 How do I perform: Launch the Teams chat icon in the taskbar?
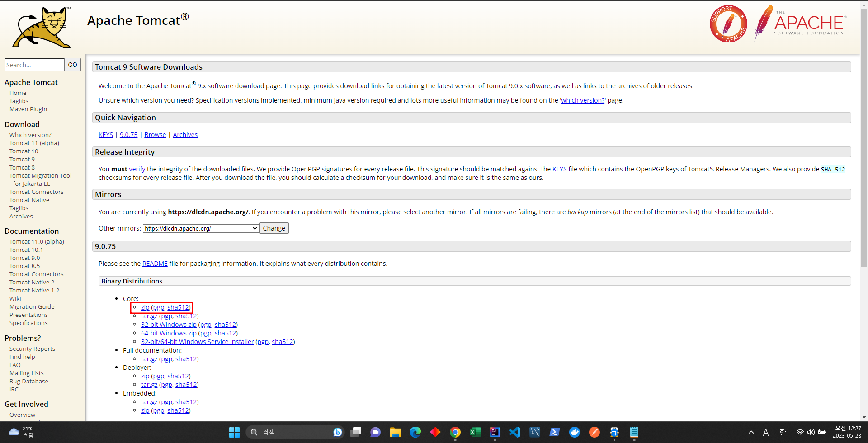pos(375,432)
